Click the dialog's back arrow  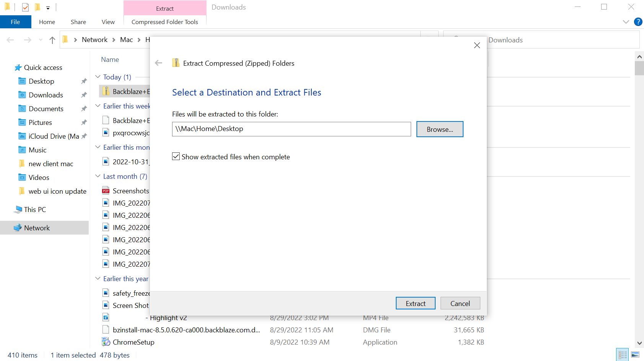tap(159, 63)
